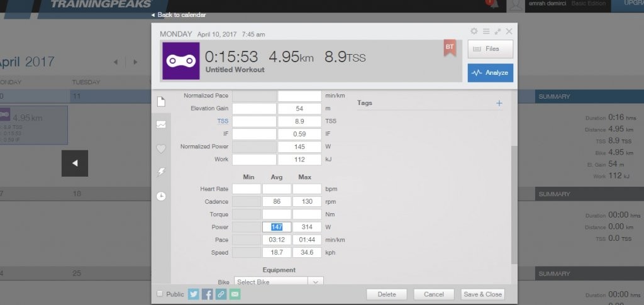The image size is (644, 305).
Task: Open workout settings gear icon
Action: pos(475,31)
